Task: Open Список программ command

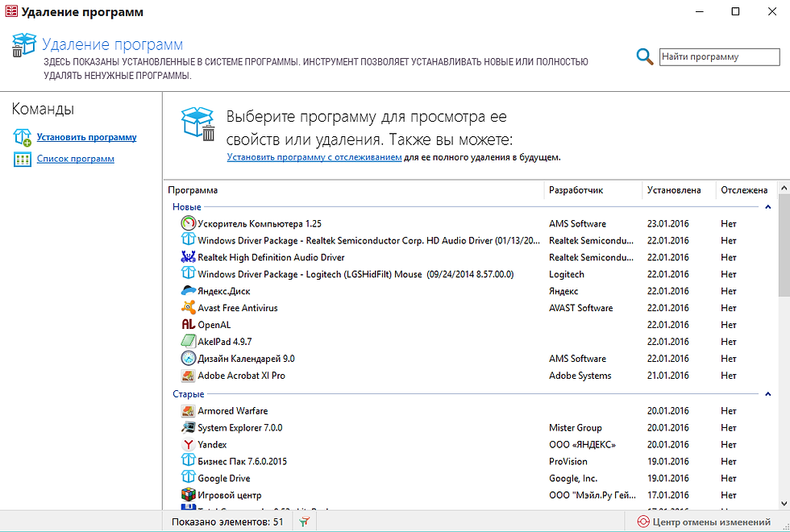Action: (x=76, y=159)
